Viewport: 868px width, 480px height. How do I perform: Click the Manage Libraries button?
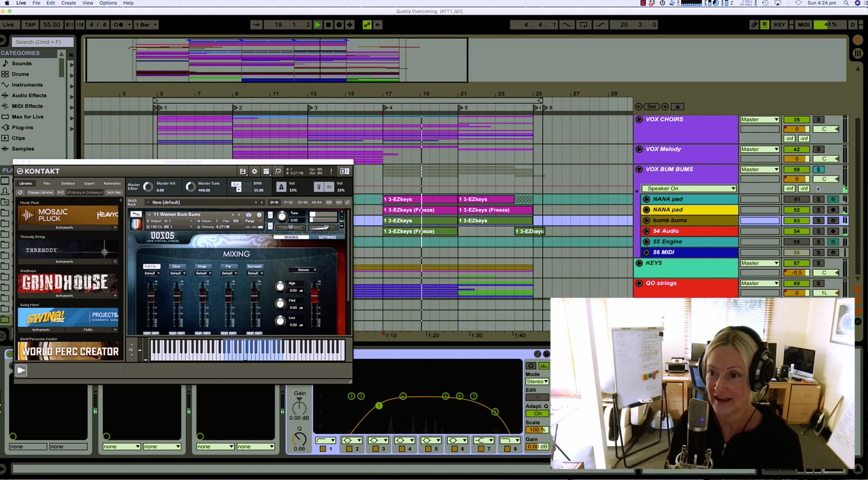(x=40, y=192)
